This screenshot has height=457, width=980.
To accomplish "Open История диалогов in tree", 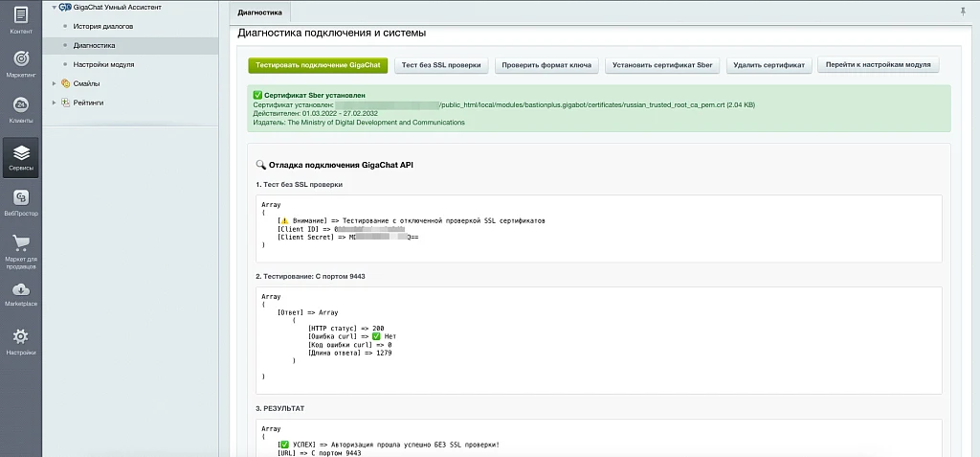I will click(x=102, y=26).
